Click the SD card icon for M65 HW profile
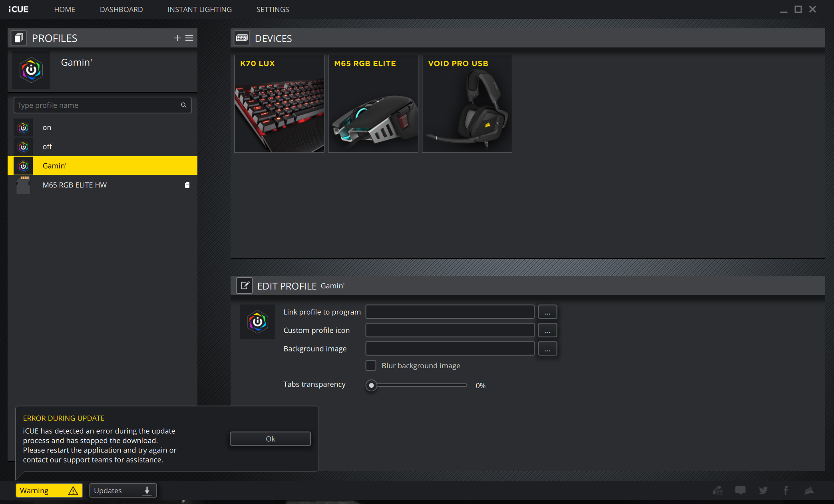This screenshot has width=834, height=504. coord(24,185)
